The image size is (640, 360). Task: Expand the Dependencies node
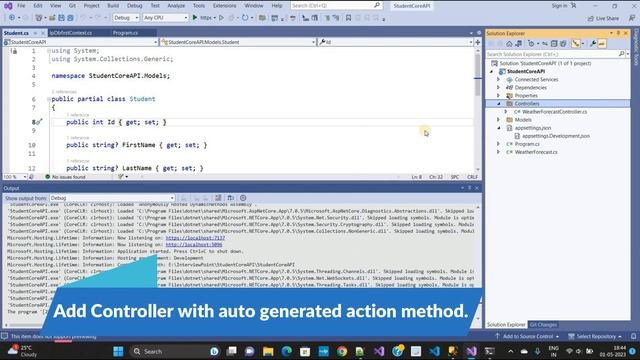(498, 87)
